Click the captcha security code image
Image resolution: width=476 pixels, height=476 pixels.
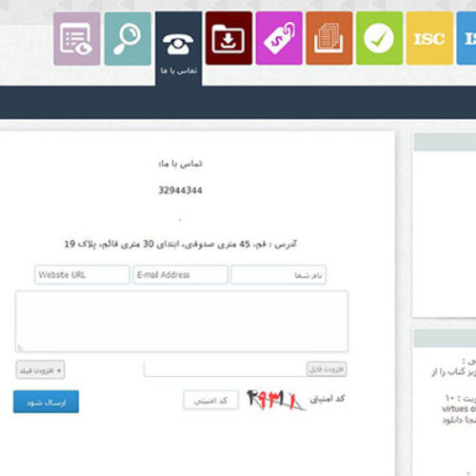tap(275, 400)
